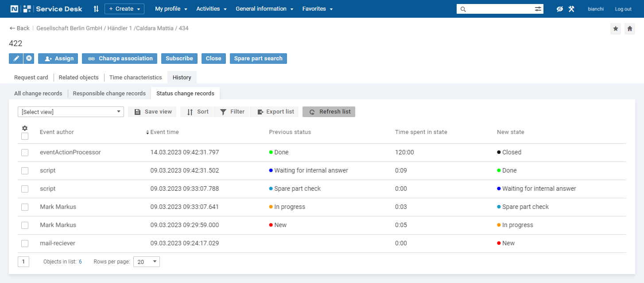This screenshot has height=283, width=644.
Task: Tick checkbox for eventActionProcessor row
Action: pos(25,153)
